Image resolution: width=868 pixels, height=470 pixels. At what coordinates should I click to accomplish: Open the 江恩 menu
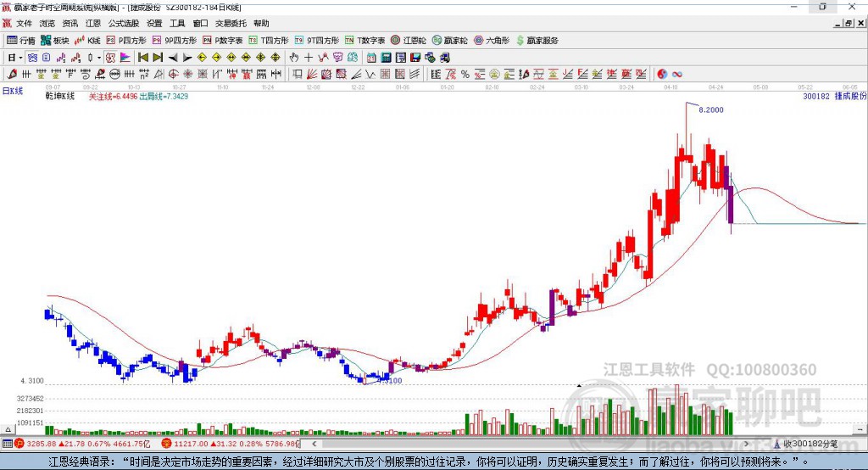(x=93, y=23)
